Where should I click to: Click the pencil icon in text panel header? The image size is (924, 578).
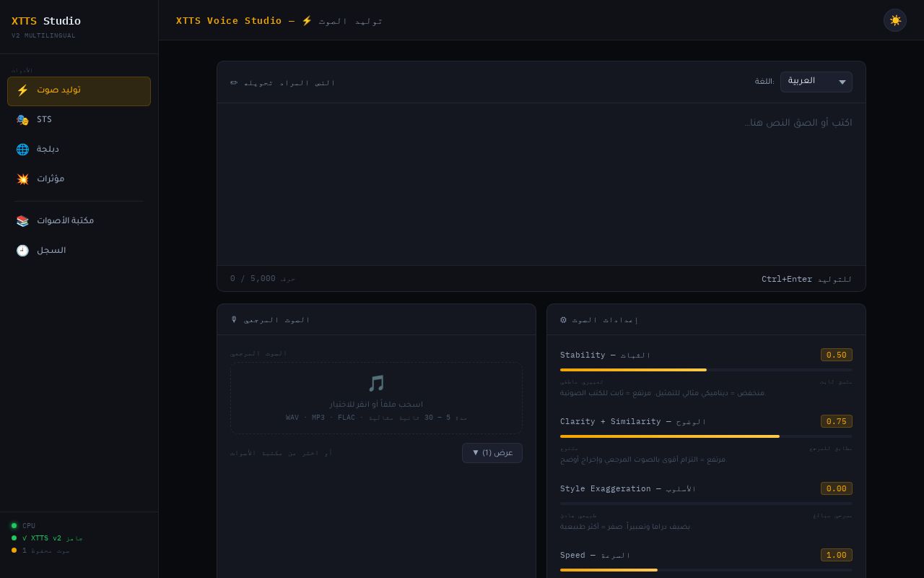pos(234,83)
